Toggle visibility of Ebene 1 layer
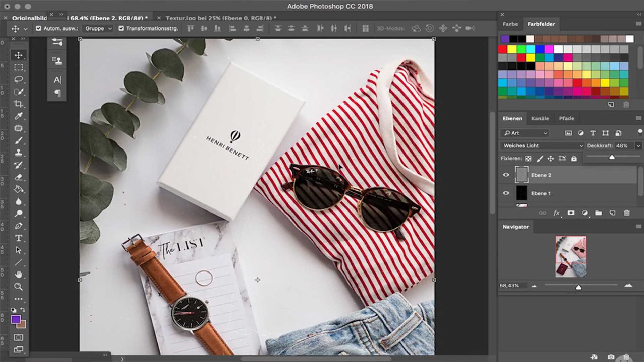 (506, 193)
